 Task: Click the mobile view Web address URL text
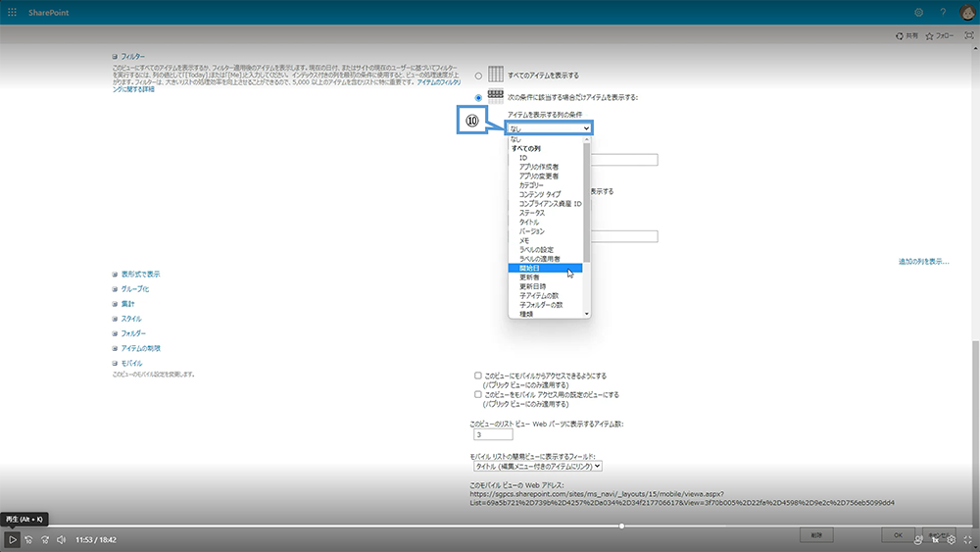(x=682, y=498)
